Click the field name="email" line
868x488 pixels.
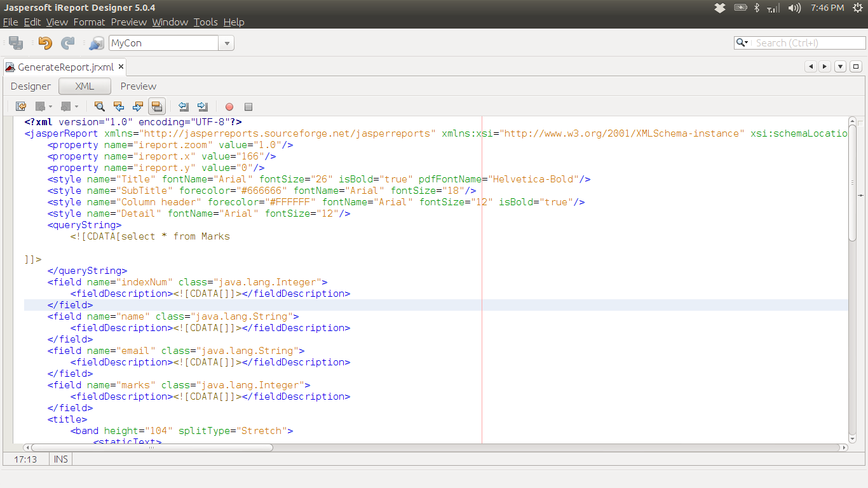point(176,351)
